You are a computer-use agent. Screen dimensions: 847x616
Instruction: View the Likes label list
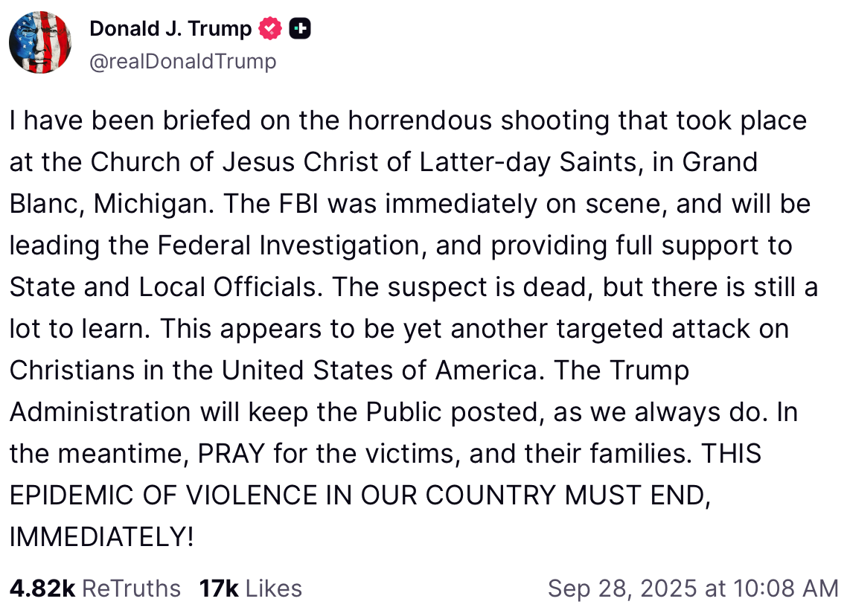(x=273, y=588)
